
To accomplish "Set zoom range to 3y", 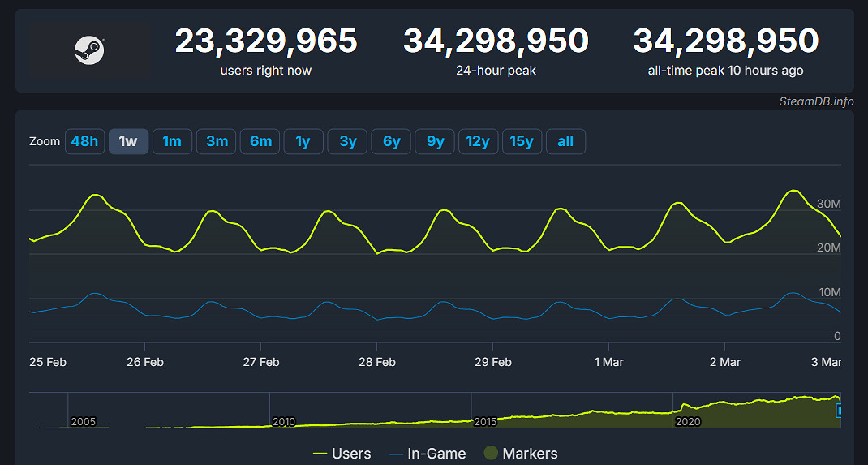I will click(348, 141).
